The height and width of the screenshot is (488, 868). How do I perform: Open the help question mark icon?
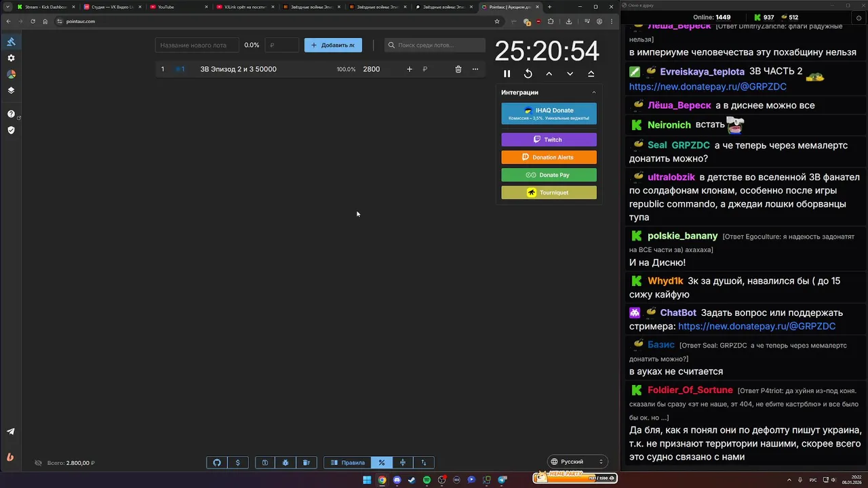[x=11, y=114]
